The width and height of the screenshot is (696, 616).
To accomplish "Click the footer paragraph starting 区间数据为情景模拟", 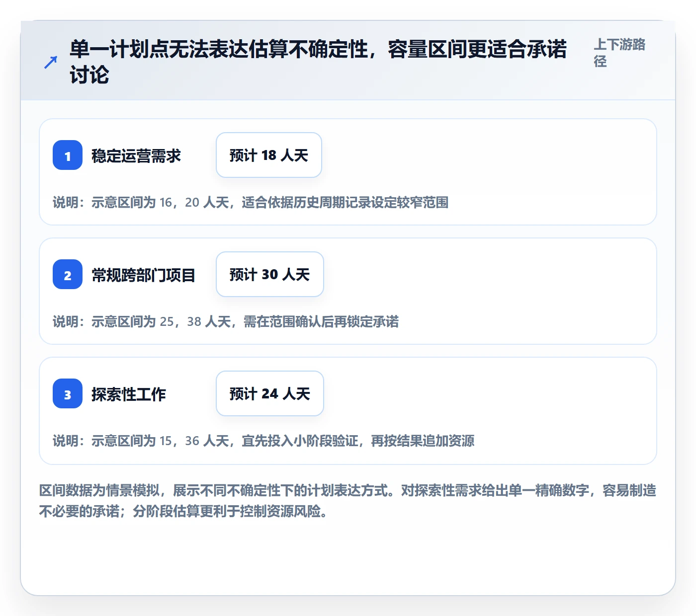I will point(348,501).
